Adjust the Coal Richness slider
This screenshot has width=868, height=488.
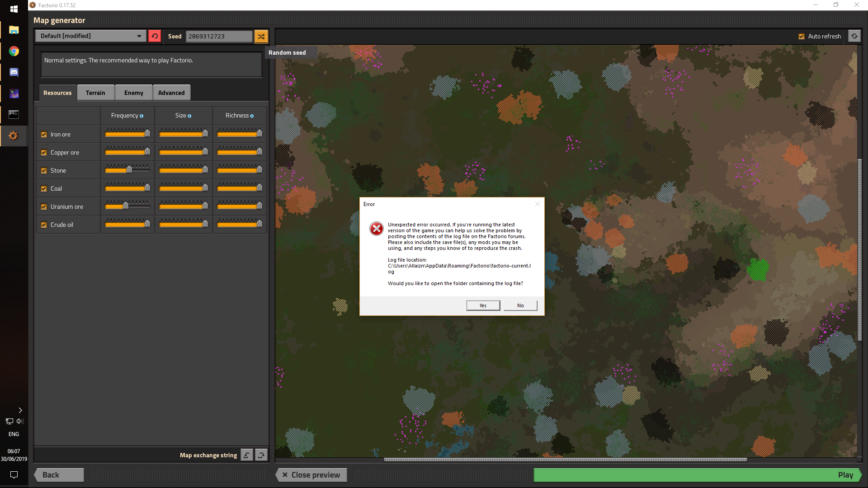(x=240, y=188)
